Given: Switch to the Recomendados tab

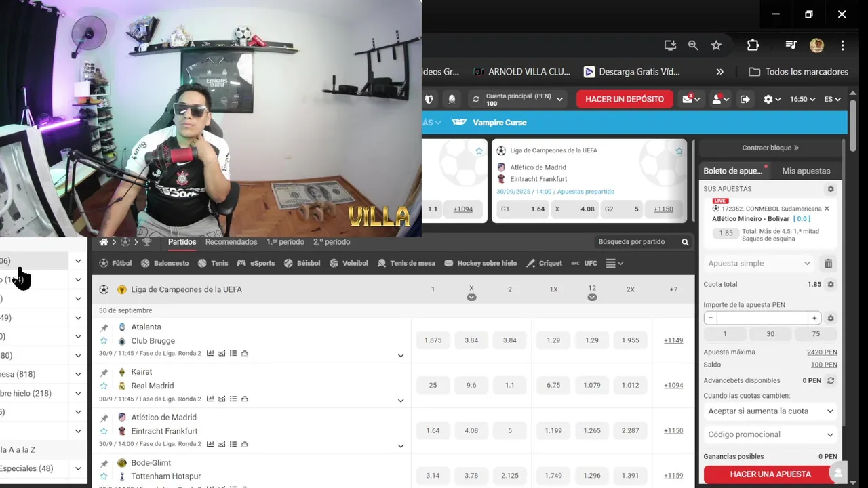Looking at the screenshot, I should (231, 242).
